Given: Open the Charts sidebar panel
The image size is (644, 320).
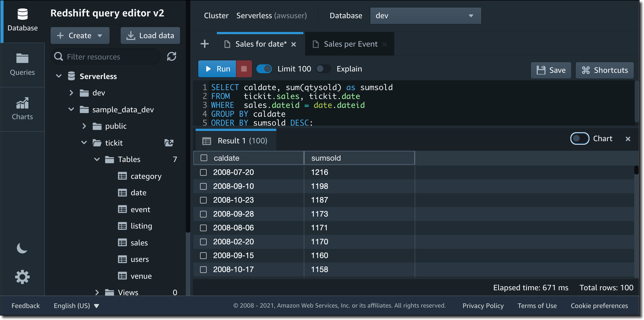Looking at the screenshot, I should coord(22,109).
